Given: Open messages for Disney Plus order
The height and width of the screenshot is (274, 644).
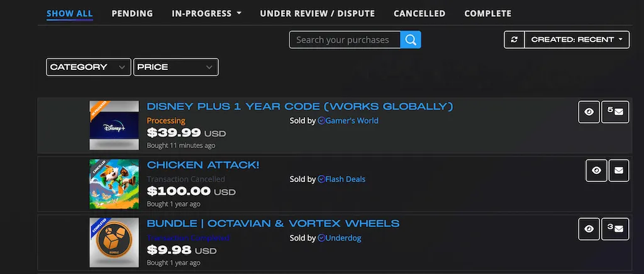Looking at the screenshot, I should [x=615, y=112].
